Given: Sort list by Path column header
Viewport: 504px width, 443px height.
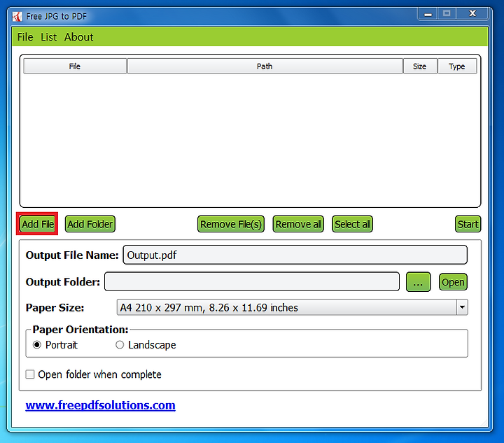Looking at the screenshot, I should (265, 66).
